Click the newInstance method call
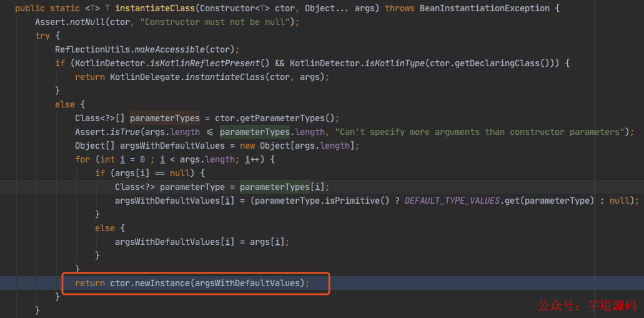644x318 pixels. 162,283
